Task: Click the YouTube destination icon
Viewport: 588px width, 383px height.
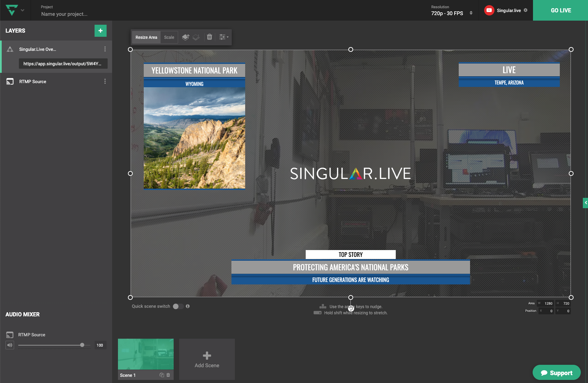Action: pyautogui.click(x=489, y=10)
